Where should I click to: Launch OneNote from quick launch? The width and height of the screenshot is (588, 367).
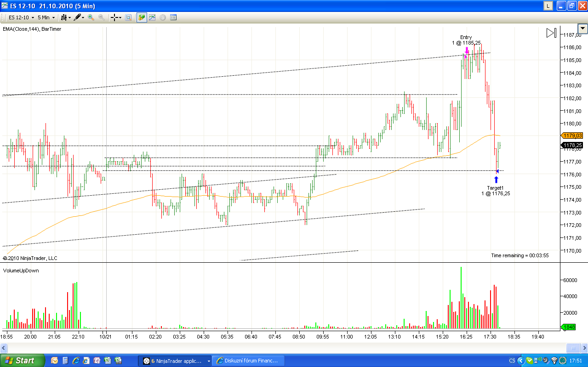(97, 361)
